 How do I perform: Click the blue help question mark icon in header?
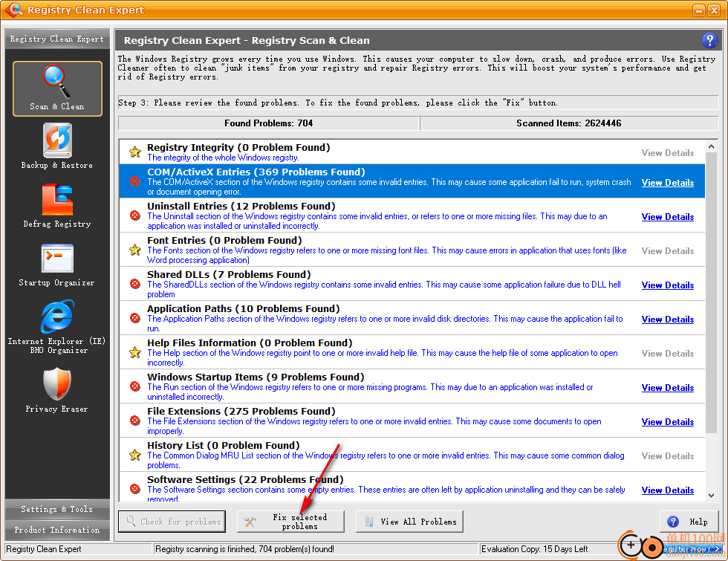[709, 40]
